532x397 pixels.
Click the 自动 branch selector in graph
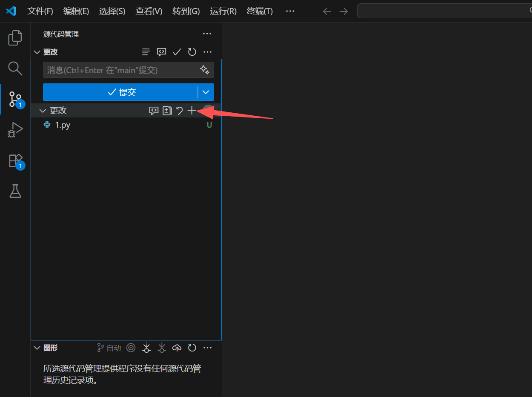point(109,348)
